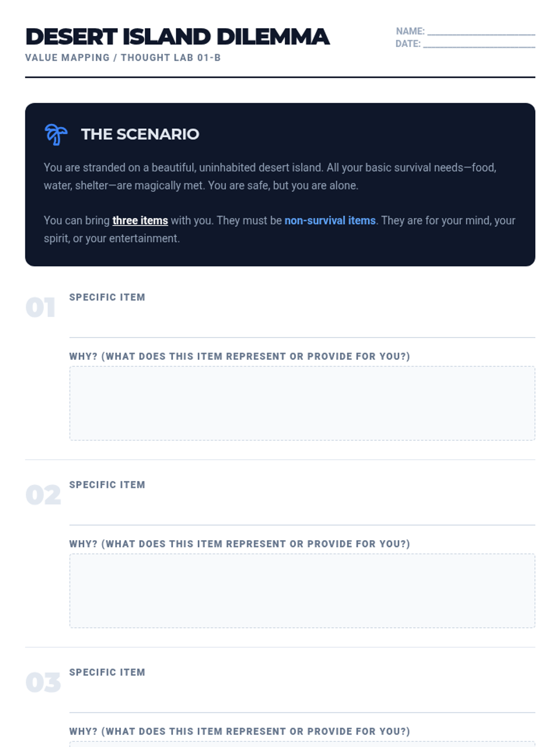The width and height of the screenshot is (560, 747).
Task: Click the underlined 'three items' text
Action: tap(140, 220)
